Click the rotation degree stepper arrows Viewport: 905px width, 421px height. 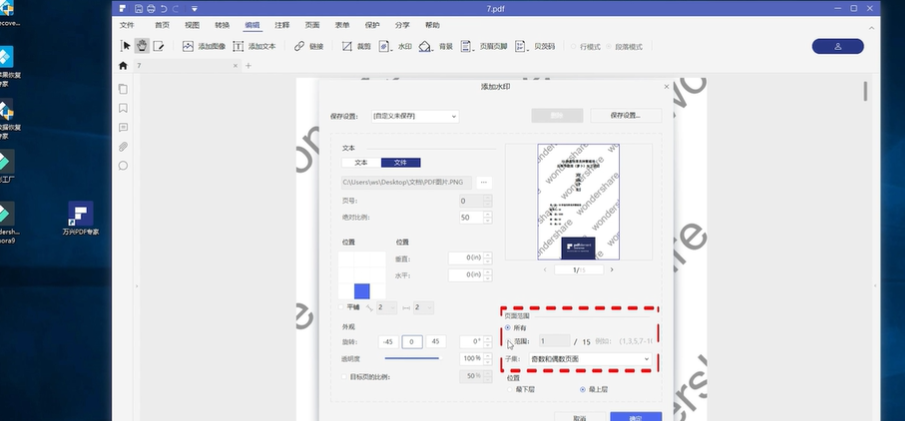(x=488, y=342)
